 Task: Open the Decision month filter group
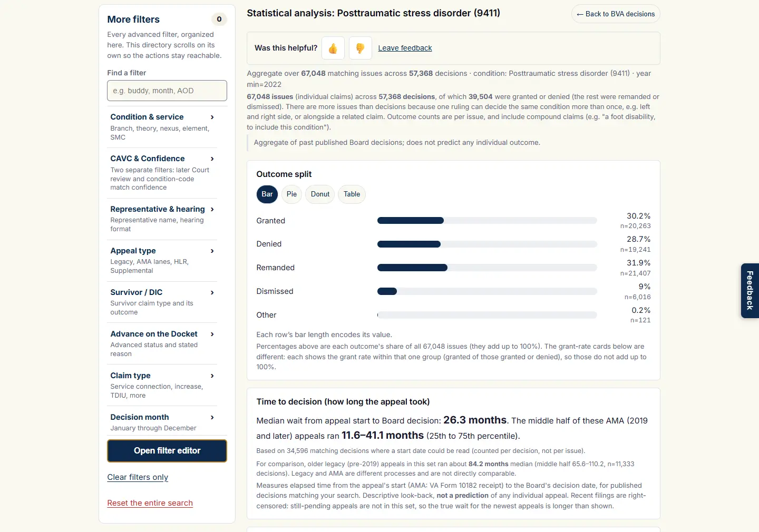tap(162, 422)
